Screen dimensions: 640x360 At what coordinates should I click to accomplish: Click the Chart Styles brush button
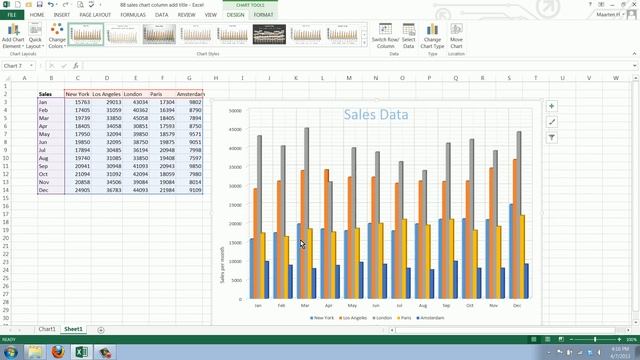(x=551, y=122)
